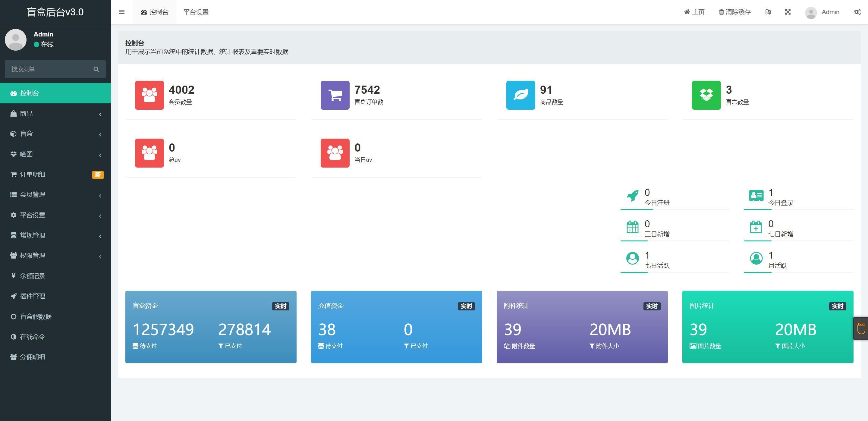The height and width of the screenshot is (421, 868).
Task: Expand the 商品 sidebar menu
Action: tap(55, 114)
